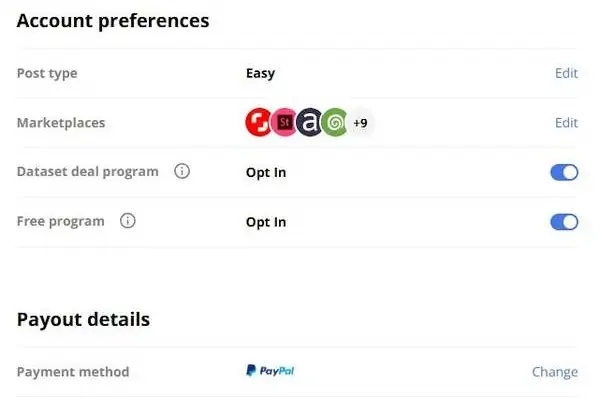
Task: Show the +9 more marketplaces badge
Action: (360, 123)
